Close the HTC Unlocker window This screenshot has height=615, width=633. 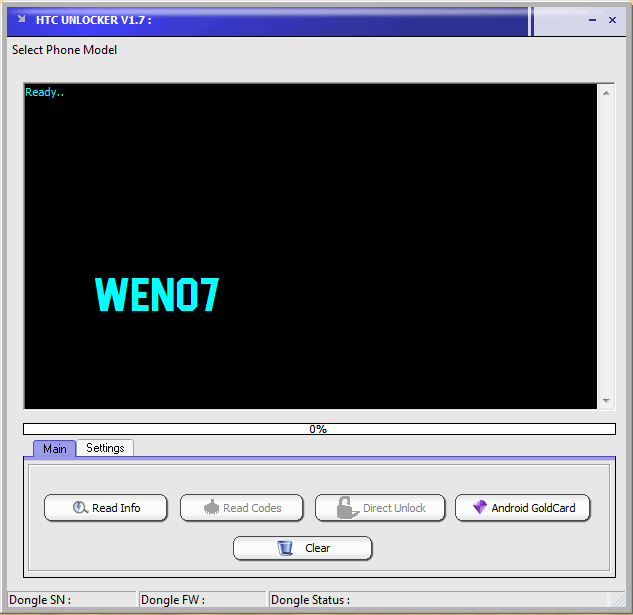612,20
